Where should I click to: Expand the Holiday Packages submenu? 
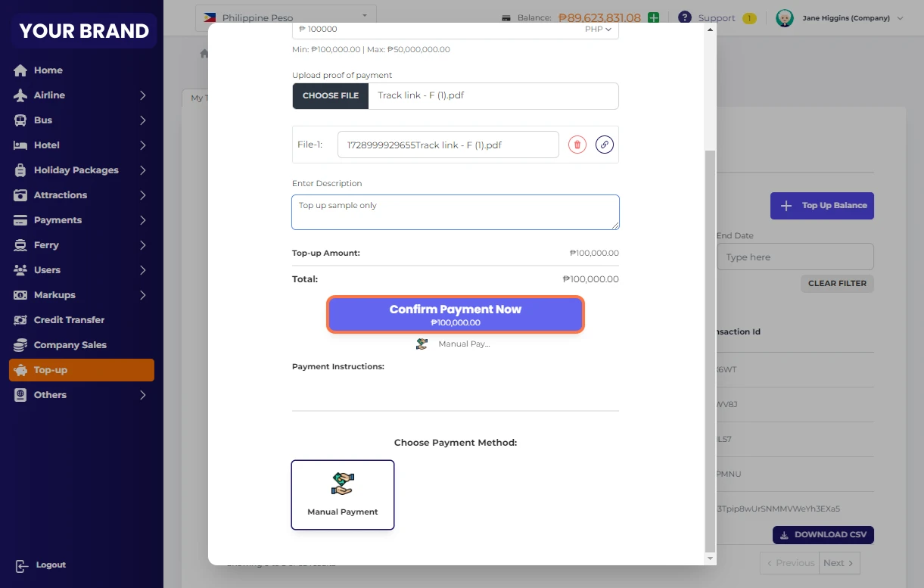pos(142,170)
